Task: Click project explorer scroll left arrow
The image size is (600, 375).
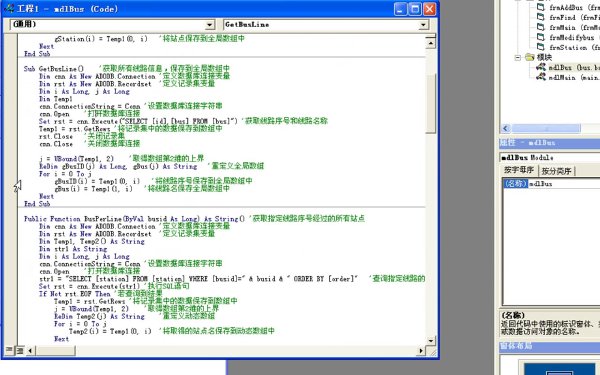Action: (505, 129)
